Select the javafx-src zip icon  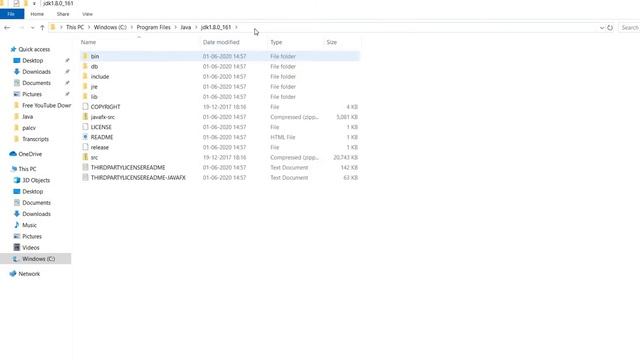click(x=85, y=117)
